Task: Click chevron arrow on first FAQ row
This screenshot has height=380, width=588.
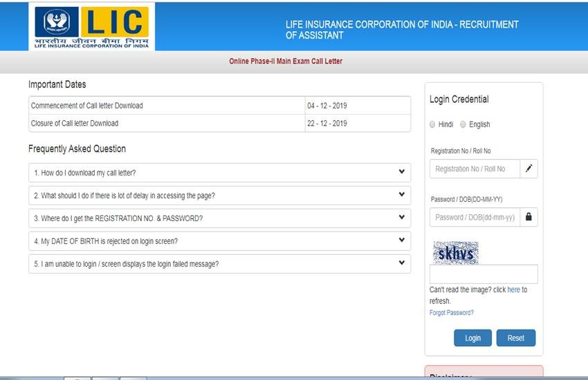Action: click(401, 172)
